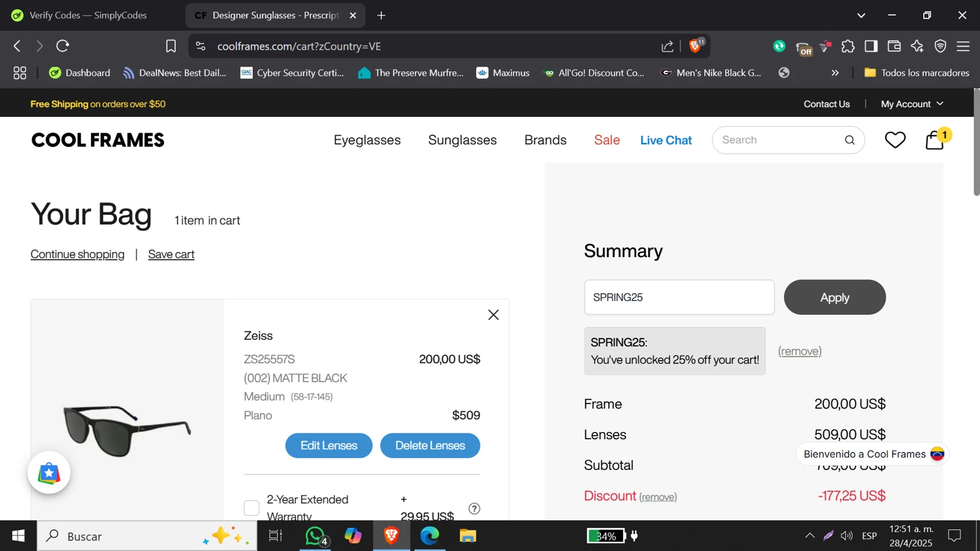Image resolution: width=980 pixels, height=551 pixels.
Task: Open a new browser tab
Action: pos(382,15)
